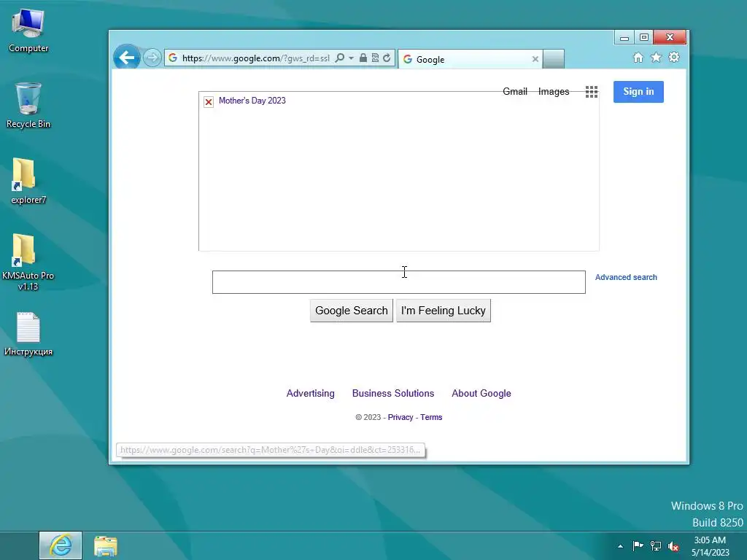Open the Tools gear menu
Screen dimensions: 747x560
674,58
